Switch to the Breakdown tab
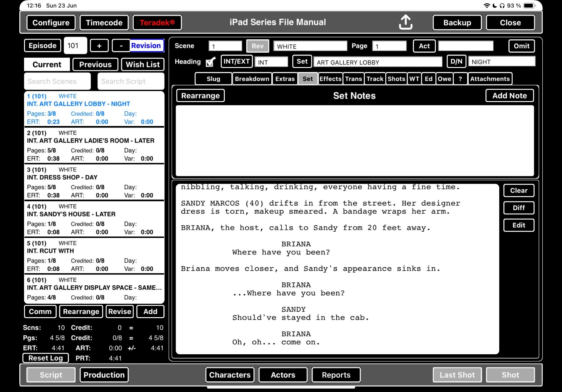The height and width of the screenshot is (392, 562). coord(252,79)
